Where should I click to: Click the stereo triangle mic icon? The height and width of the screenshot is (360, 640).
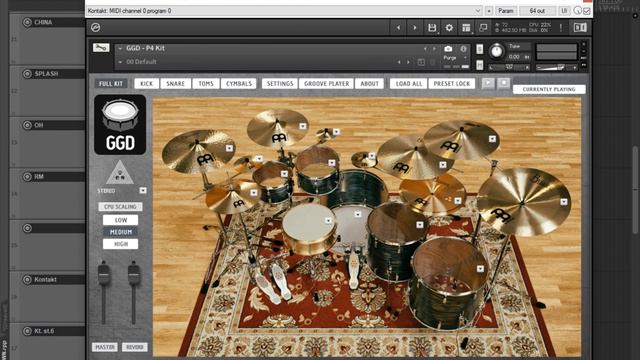[x=120, y=173]
